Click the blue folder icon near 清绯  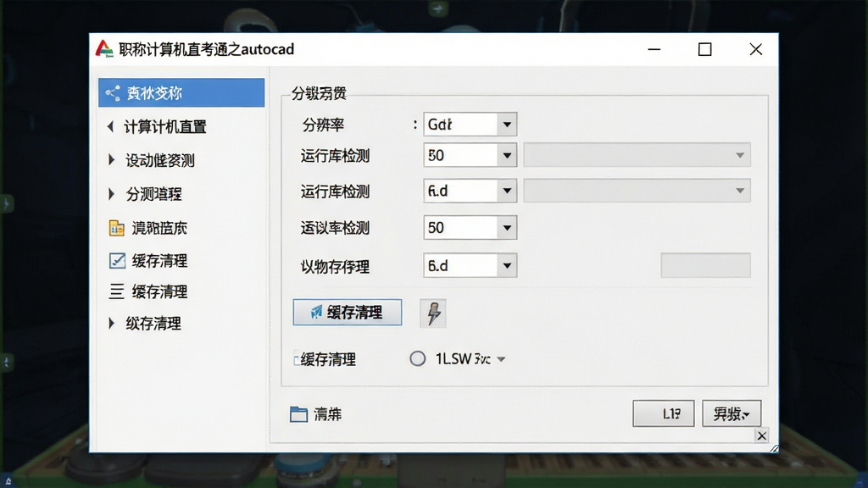[x=298, y=413]
